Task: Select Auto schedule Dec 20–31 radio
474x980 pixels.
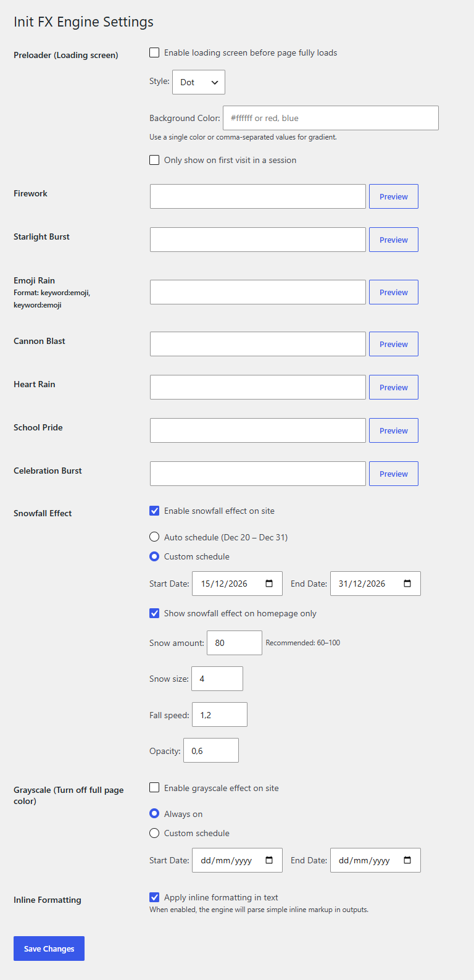Action: [x=154, y=537]
